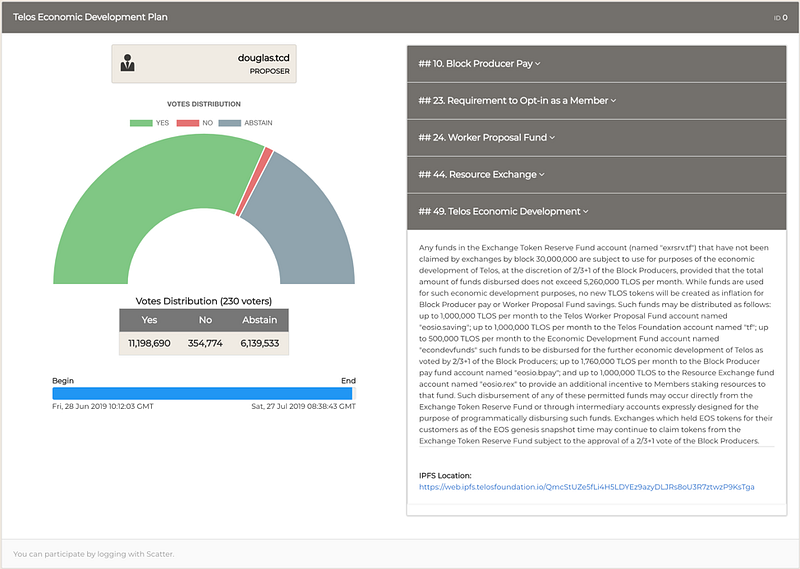This screenshot has height=569, width=800.
Task: Select the Yes column header
Action: 149,320
